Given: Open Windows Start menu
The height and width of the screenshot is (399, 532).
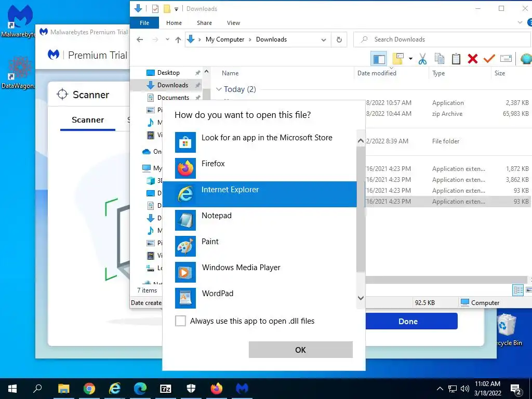Looking at the screenshot, I should (x=12, y=389).
